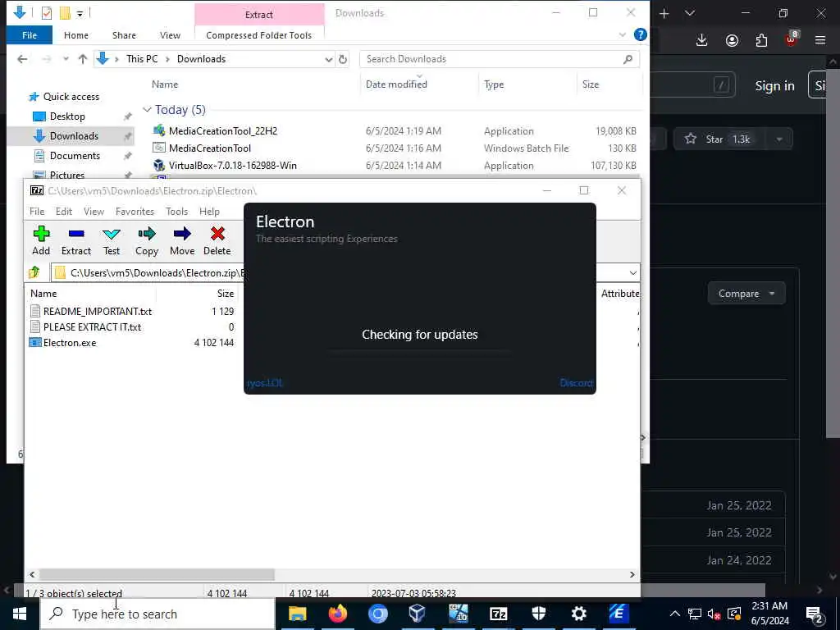Select MediaCreationTool_22H2 file
840x630 pixels.
223,131
